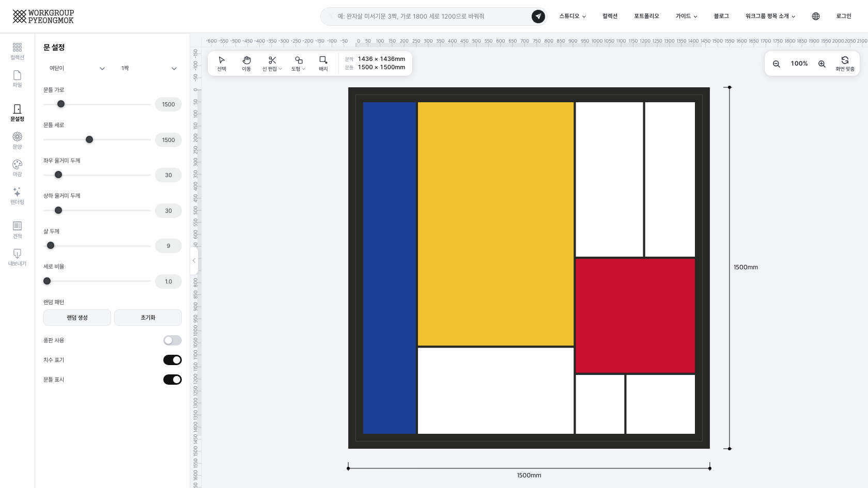The width and height of the screenshot is (868, 488).
Task: Expand the 선 편집 tool dropdown
Action: [272, 64]
